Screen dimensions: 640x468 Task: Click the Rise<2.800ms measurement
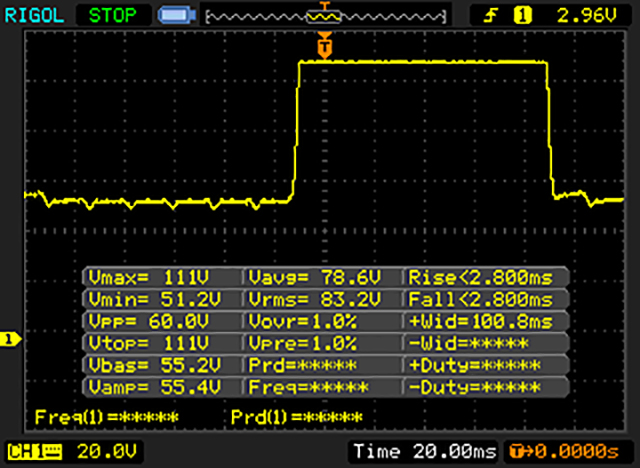pyautogui.click(x=481, y=278)
